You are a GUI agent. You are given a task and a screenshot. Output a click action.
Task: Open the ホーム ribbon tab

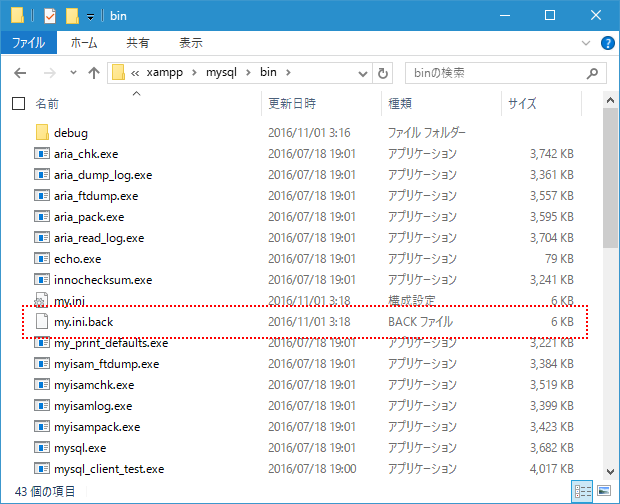84,43
